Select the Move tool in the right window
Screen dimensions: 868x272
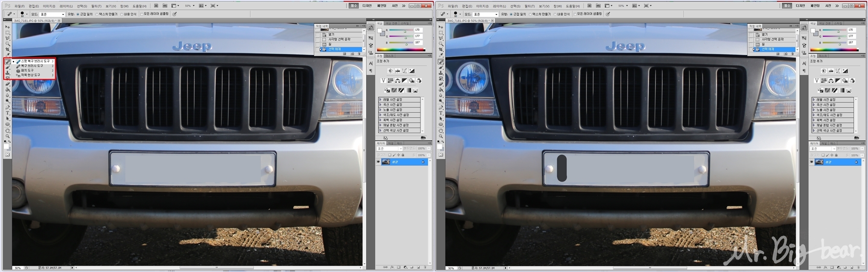point(441,27)
